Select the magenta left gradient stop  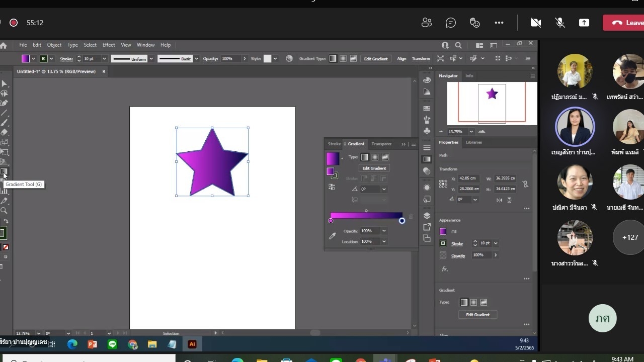pyautogui.click(x=331, y=221)
